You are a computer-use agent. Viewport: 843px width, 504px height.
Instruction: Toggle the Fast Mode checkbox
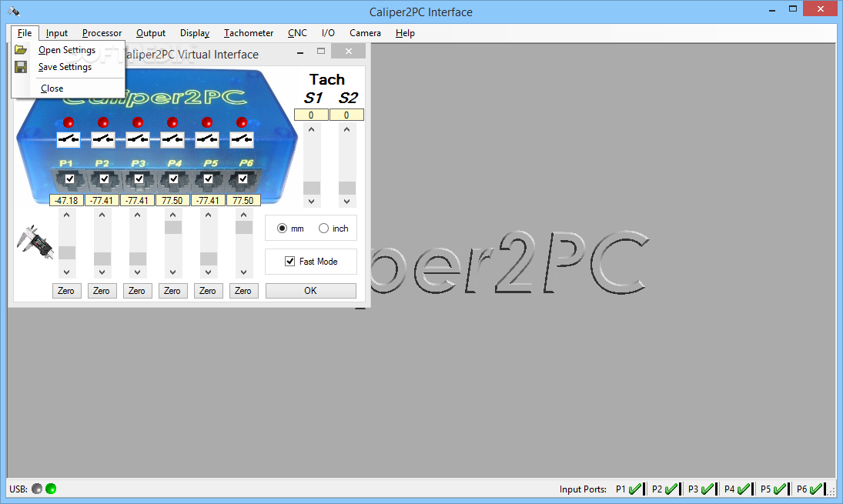point(289,261)
